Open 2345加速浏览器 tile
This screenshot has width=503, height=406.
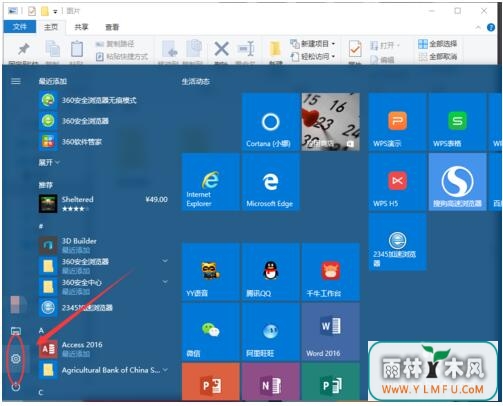[x=397, y=242]
